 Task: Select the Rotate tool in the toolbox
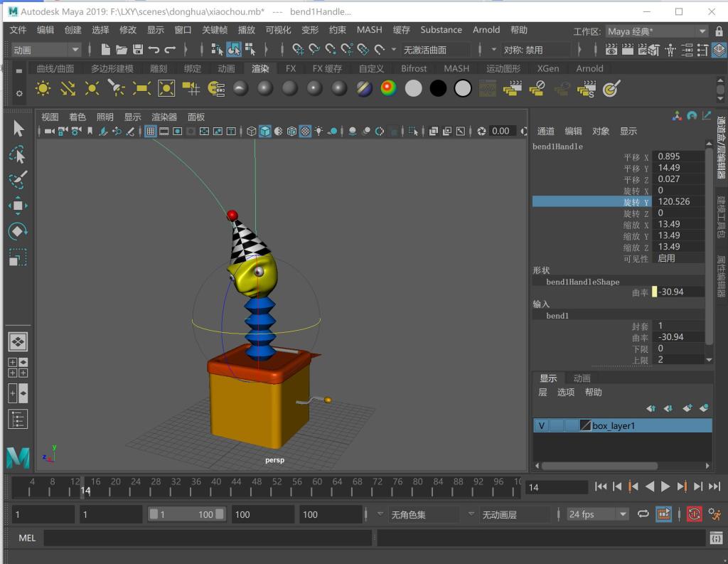click(18, 231)
